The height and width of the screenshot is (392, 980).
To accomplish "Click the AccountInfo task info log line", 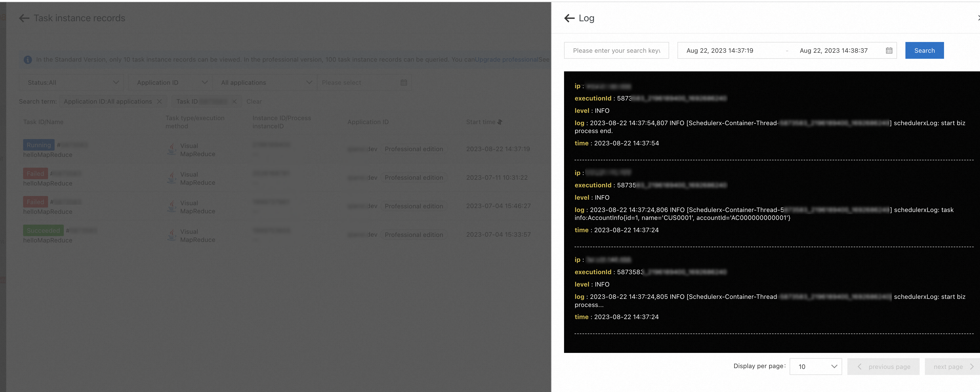I will point(764,214).
